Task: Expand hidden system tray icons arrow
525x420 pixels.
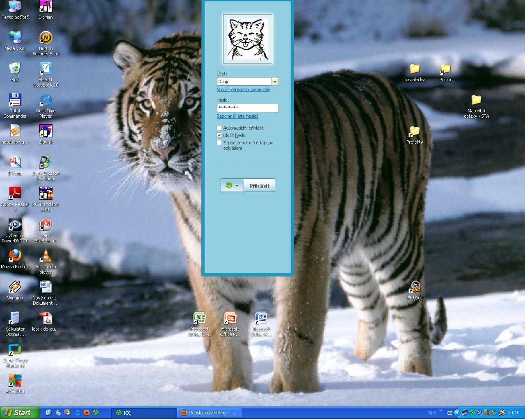Action: pos(457,413)
